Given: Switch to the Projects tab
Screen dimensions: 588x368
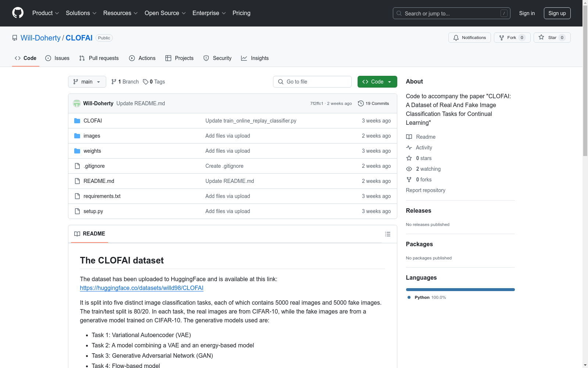Looking at the screenshot, I should tap(179, 58).
